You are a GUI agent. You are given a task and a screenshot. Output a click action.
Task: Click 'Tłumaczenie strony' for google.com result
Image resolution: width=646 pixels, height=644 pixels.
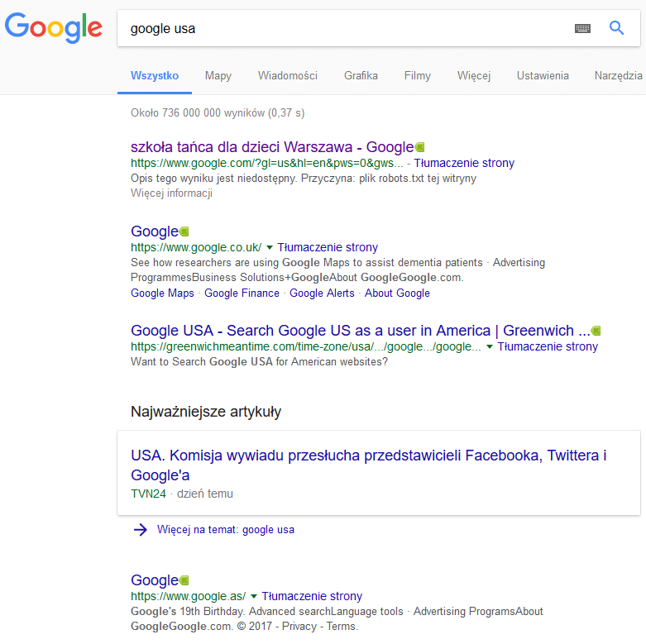click(464, 163)
